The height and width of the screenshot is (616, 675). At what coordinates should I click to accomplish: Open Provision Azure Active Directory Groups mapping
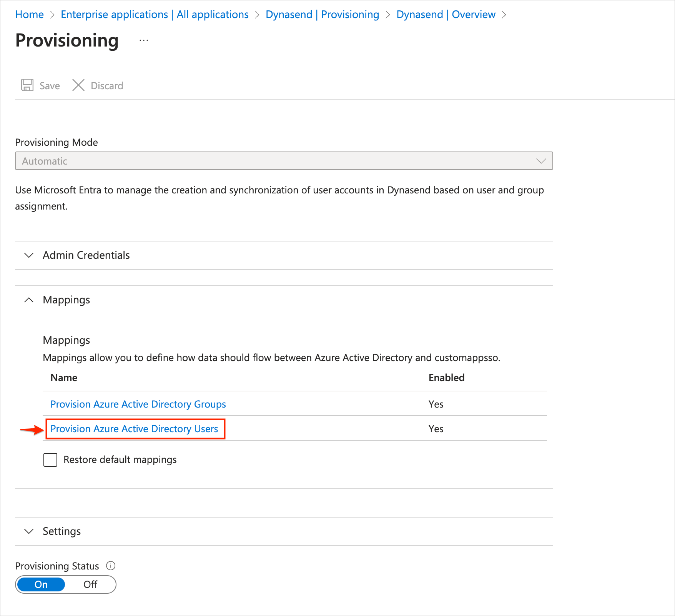point(138,404)
